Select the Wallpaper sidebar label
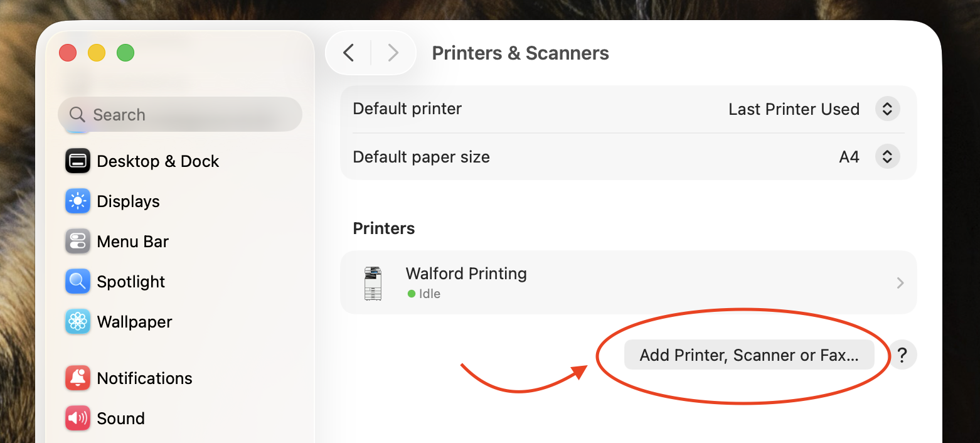The width and height of the screenshot is (980, 443). (134, 322)
